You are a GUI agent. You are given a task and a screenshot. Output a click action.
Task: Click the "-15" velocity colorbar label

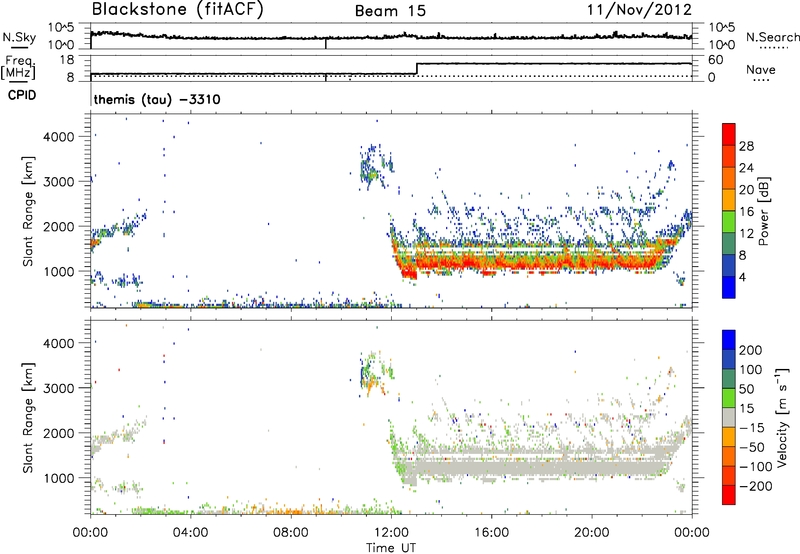(x=752, y=428)
